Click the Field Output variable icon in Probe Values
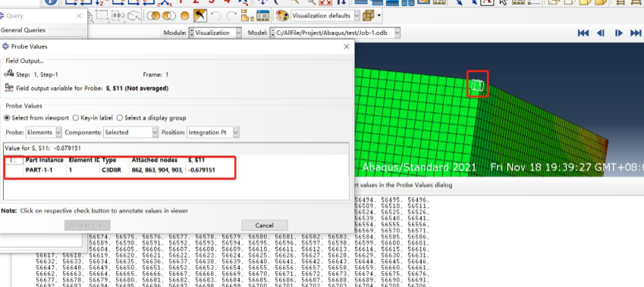 pos(9,88)
